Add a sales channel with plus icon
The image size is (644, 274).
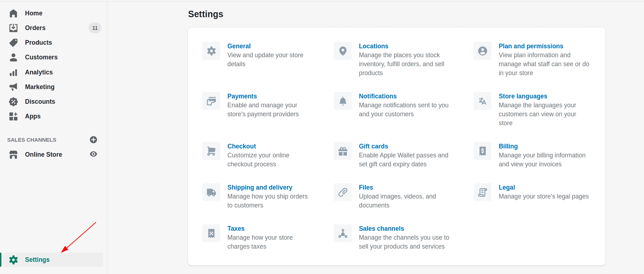point(94,140)
